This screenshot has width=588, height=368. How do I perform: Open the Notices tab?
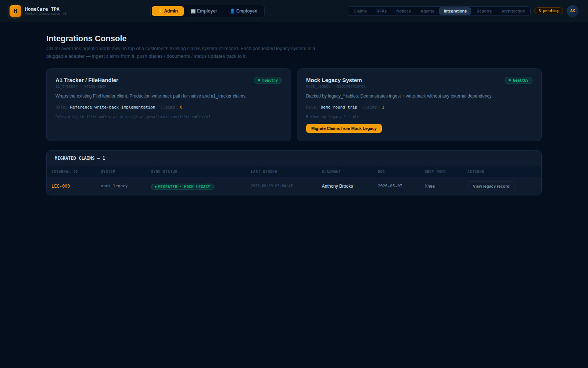click(x=404, y=11)
